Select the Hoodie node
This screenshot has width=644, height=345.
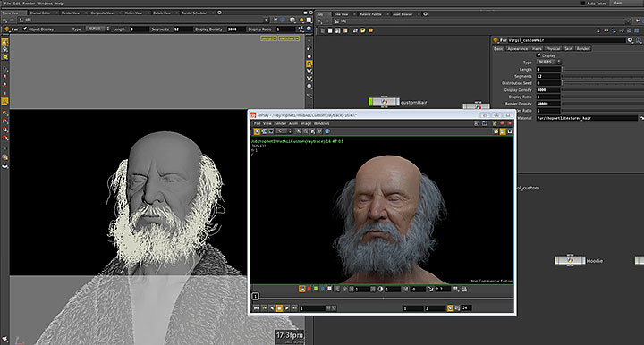pos(570,260)
